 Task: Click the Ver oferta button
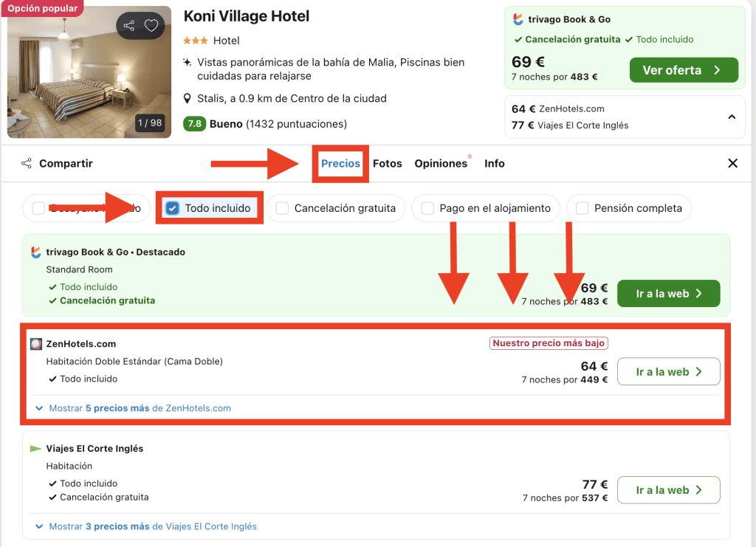tap(684, 70)
